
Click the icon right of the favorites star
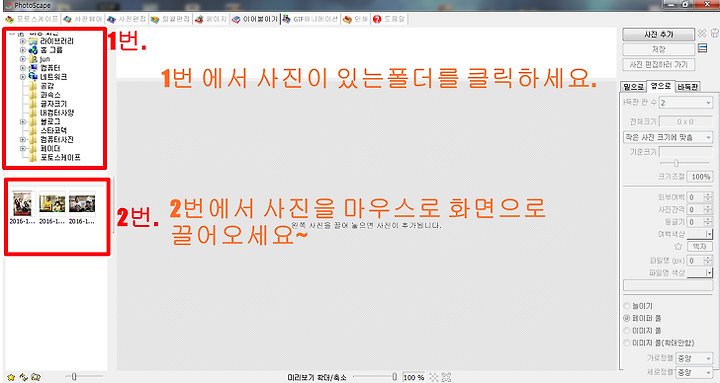tap(23, 377)
